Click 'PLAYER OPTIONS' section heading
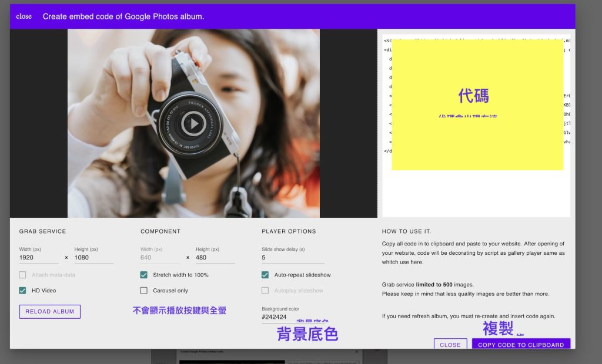602x364 pixels. pyautogui.click(x=289, y=231)
